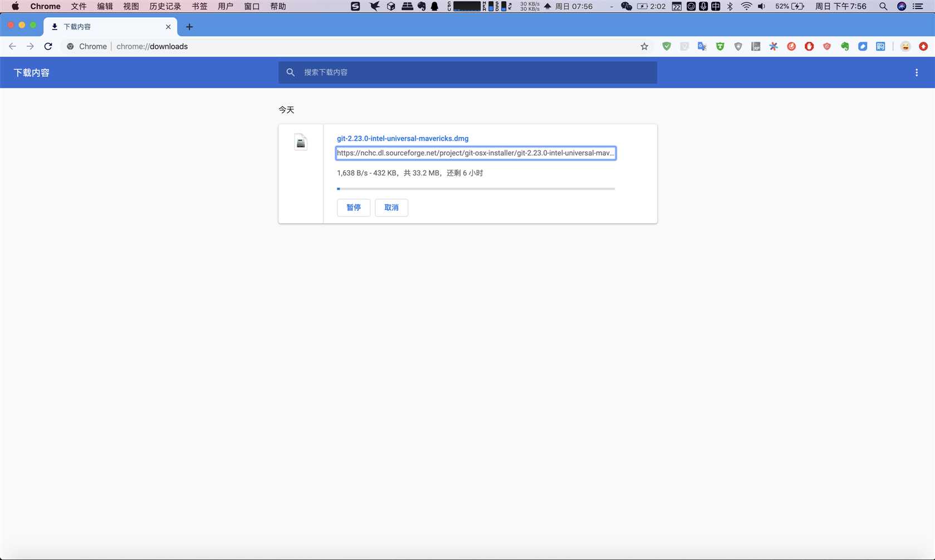
Task: Open the pale red shield extension
Action: tap(827, 47)
